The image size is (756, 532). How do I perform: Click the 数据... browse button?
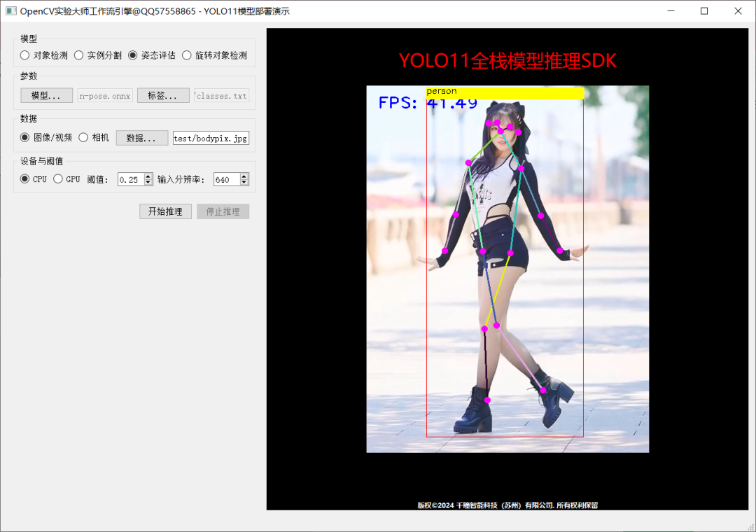pos(141,138)
